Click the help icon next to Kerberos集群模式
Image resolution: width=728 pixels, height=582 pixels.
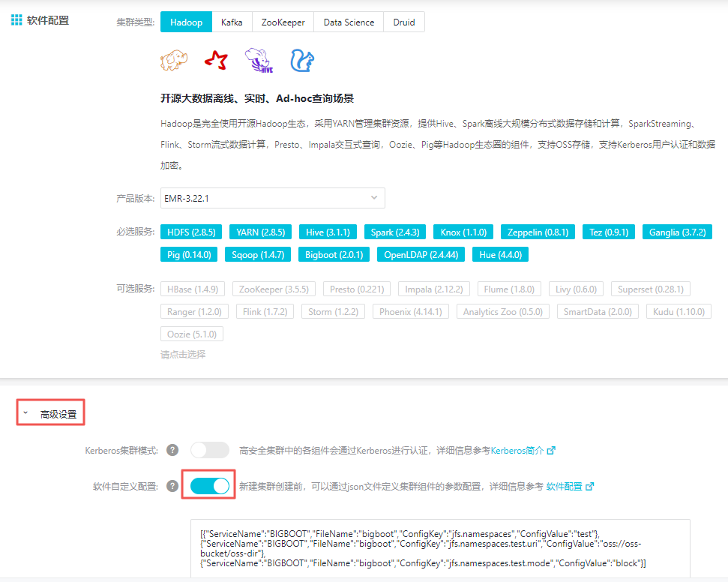point(172,450)
